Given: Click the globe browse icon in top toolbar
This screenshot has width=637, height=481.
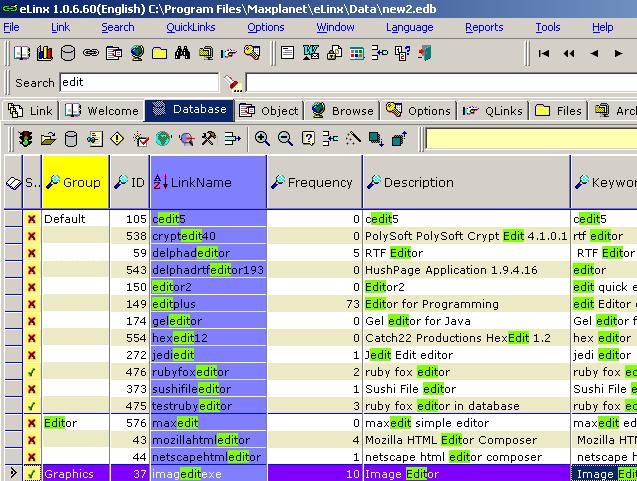Looking at the screenshot, I should coord(137,53).
